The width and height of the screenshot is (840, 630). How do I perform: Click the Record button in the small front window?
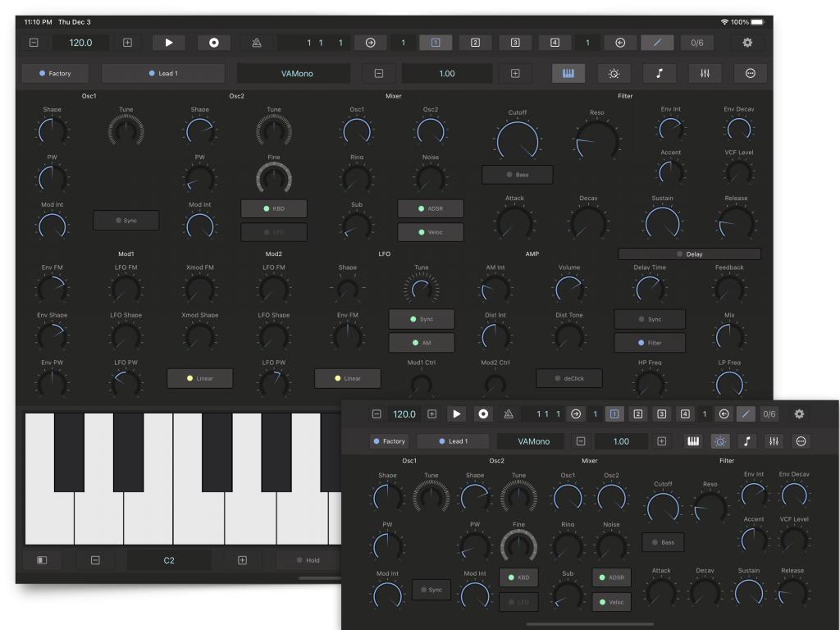click(x=483, y=414)
